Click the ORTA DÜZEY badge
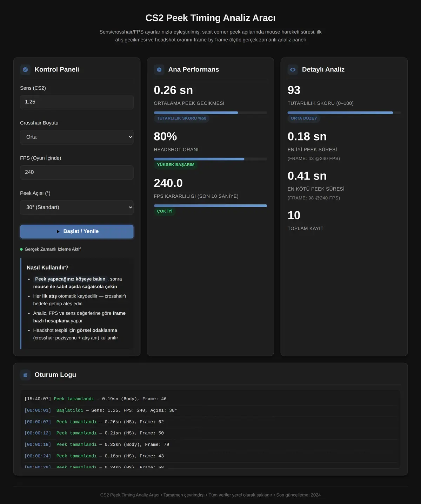Screen dimensions: 421x504 pos(304,118)
